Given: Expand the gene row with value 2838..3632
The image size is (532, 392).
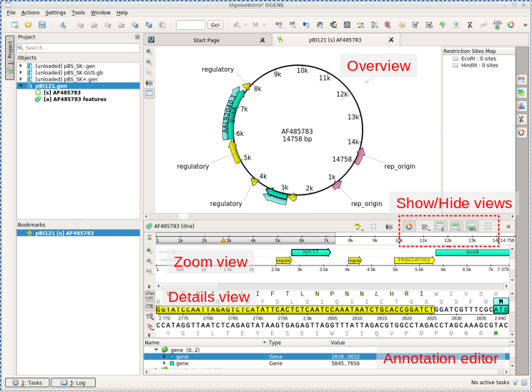Looking at the screenshot, I should pos(165,357).
